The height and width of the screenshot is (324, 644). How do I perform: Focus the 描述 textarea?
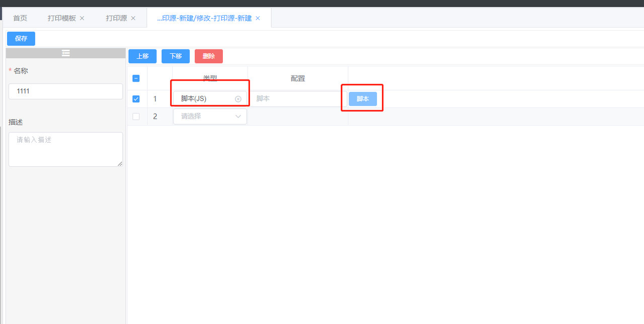coord(66,149)
